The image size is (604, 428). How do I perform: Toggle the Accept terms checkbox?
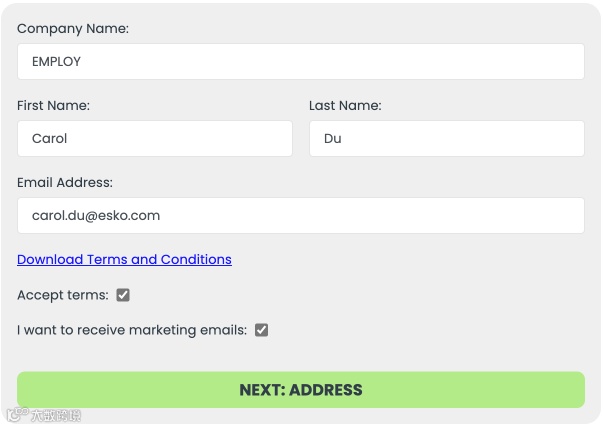click(x=123, y=295)
